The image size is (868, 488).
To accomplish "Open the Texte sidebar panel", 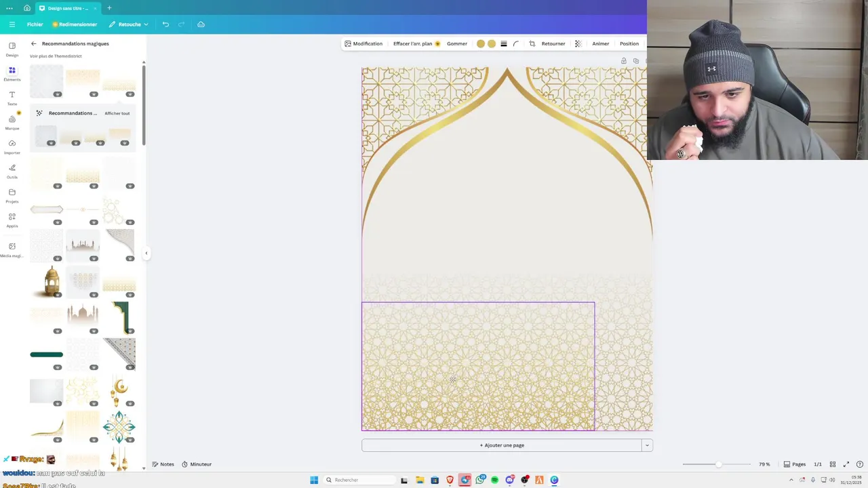I will pos(12,98).
